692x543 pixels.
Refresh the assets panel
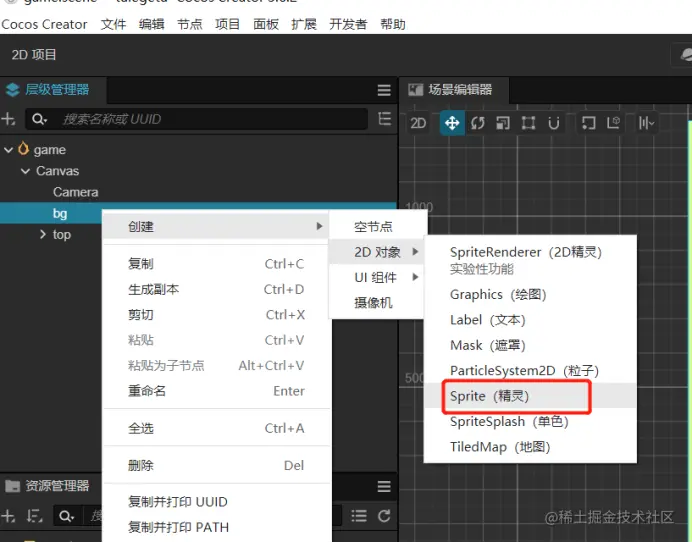[x=384, y=516]
